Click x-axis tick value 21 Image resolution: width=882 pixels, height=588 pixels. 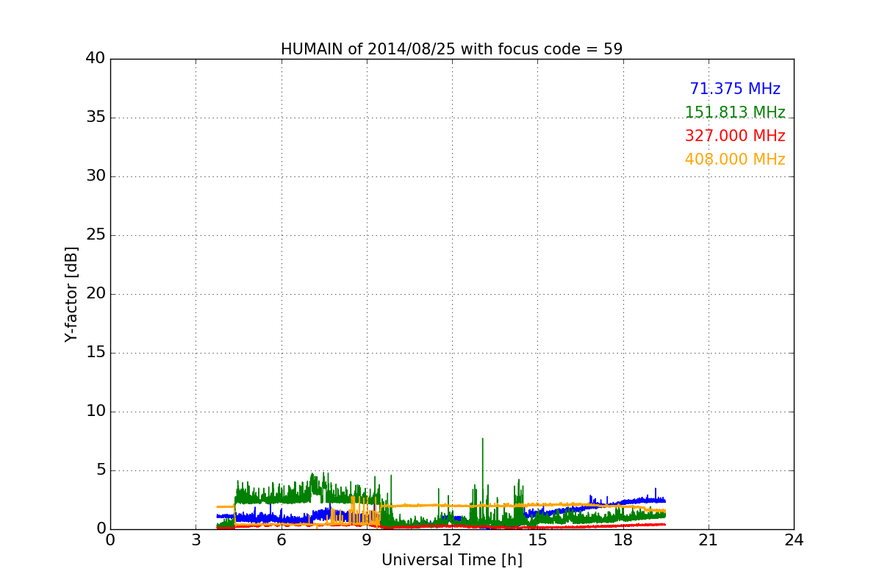tap(709, 540)
